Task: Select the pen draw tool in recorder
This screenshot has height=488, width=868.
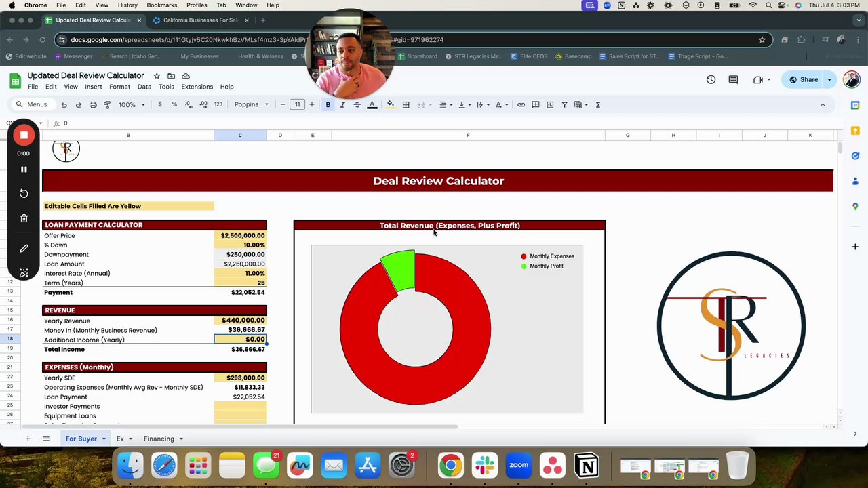Action: pos(24,249)
